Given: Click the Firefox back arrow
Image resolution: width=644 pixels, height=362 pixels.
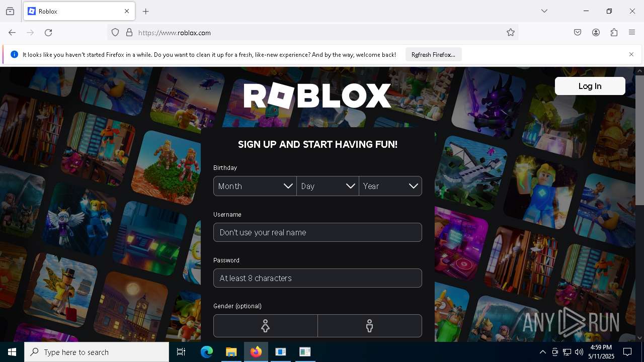Looking at the screenshot, I should pyautogui.click(x=12, y=33).
